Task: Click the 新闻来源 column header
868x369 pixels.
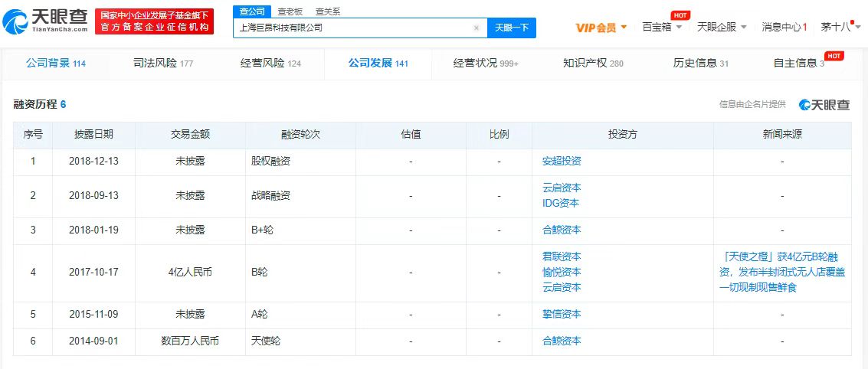Action: (782, 135)
